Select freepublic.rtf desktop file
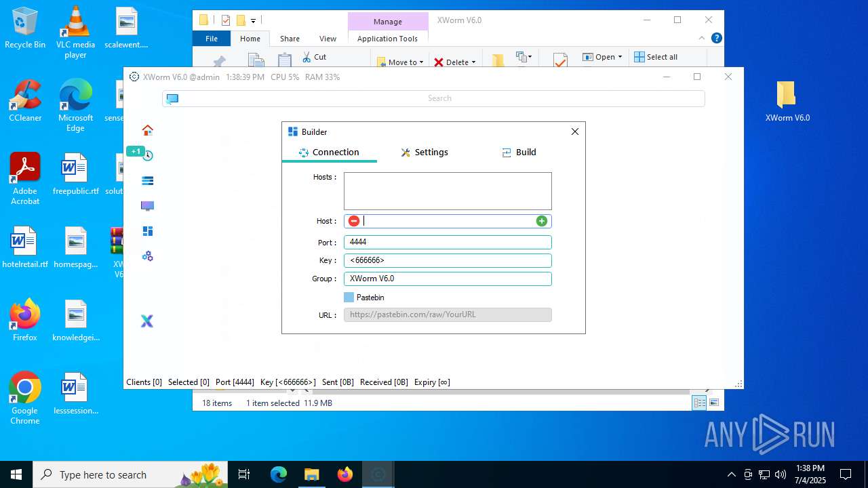 coord(75,174)
